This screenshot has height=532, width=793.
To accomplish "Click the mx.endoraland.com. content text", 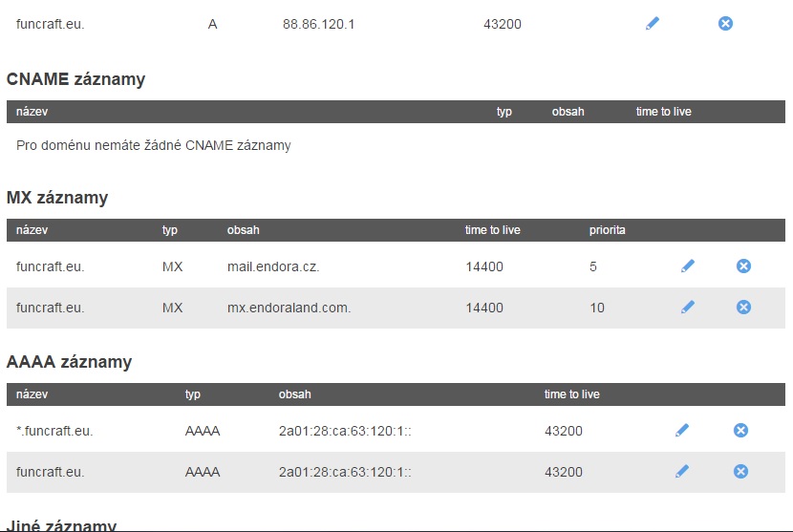I will point(289,309).
